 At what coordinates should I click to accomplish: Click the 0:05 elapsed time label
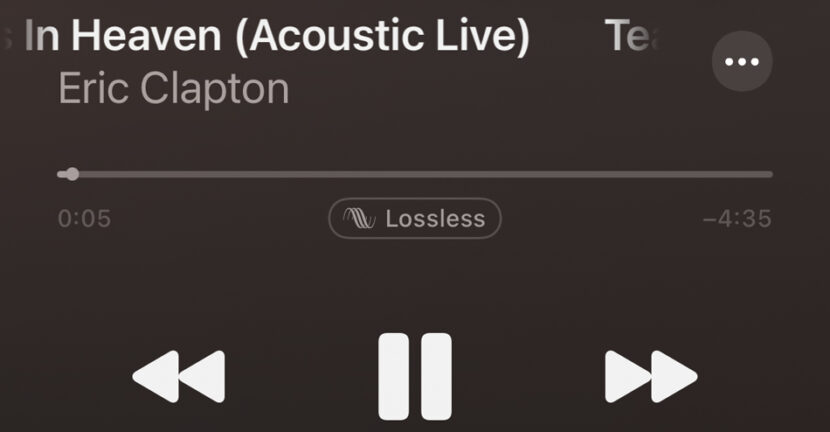point(84,219)
